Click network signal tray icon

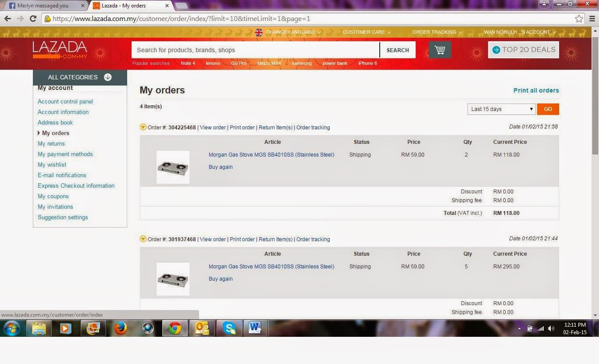pos(541,328)
